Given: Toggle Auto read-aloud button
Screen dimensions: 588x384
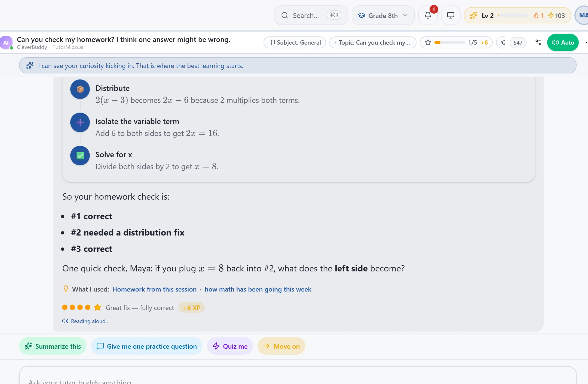Looking at the screenshot, I should (563, 42).
